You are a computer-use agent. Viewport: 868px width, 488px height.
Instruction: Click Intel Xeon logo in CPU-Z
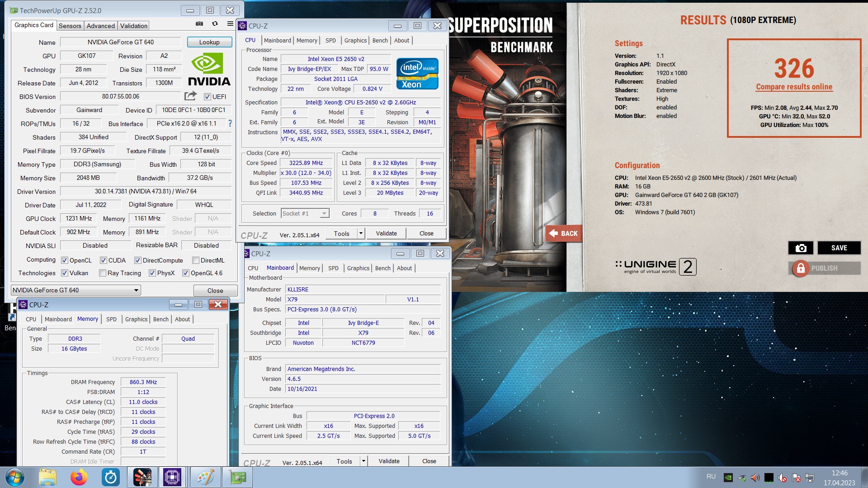coord(417,74)
